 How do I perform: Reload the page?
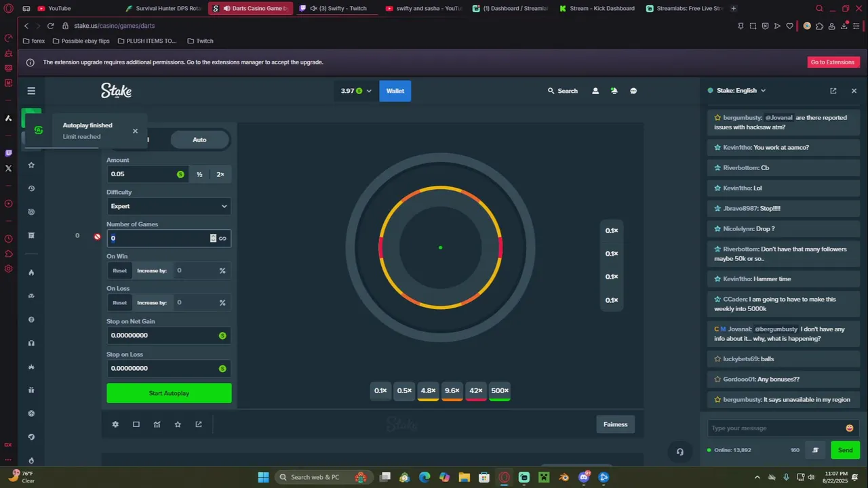point(50,26)
